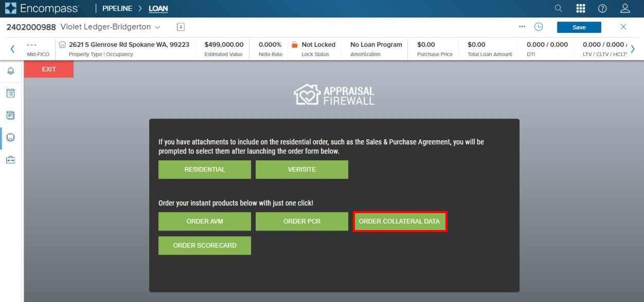The width and height of the screenshot is (644, 302).
Task: Click ORDER PCR button
Action: pyautogui.click(x=302, y=221)
